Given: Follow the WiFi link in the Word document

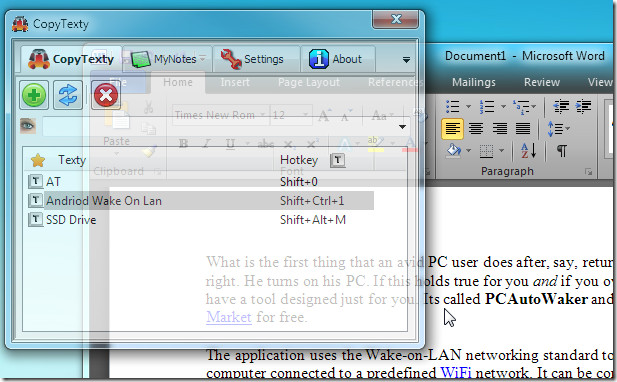Looking at the screenshot, I should (456, 372).
